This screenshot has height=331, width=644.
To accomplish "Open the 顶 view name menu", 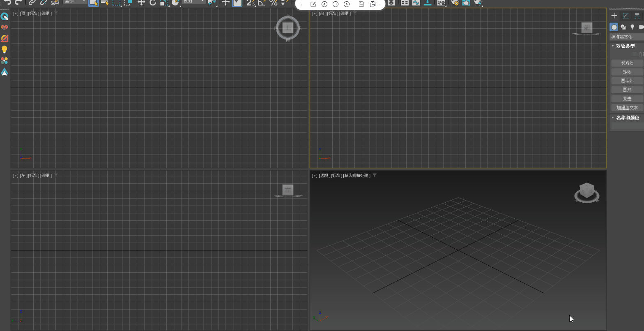I will (x=23, y=14).
